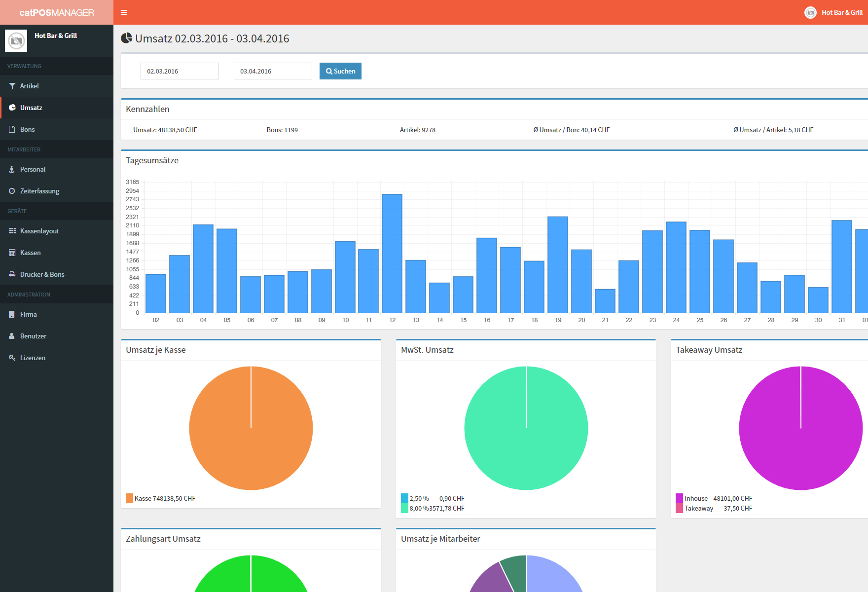Click the pie icon beside the Umsatz heading
868x592 pixels.
pyautogui.click(x=127, y=38)
